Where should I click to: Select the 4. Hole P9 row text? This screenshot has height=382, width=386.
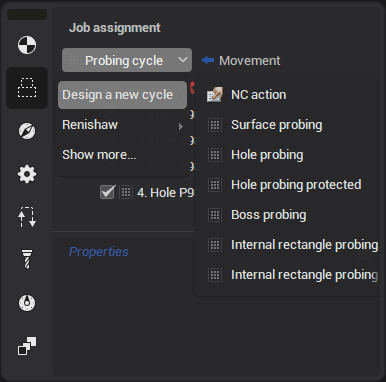[x=165, y=193]
